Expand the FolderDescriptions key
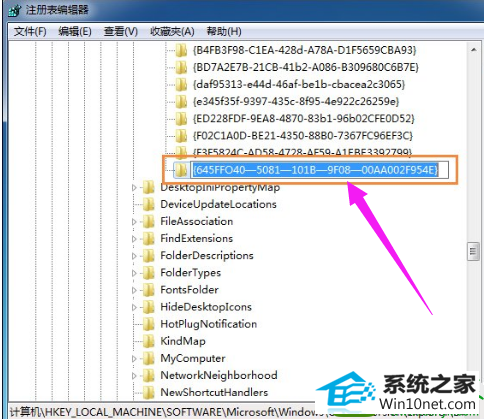Image resolution: width=484 pixels, height=419 pixels. click(x=134, y=256)
